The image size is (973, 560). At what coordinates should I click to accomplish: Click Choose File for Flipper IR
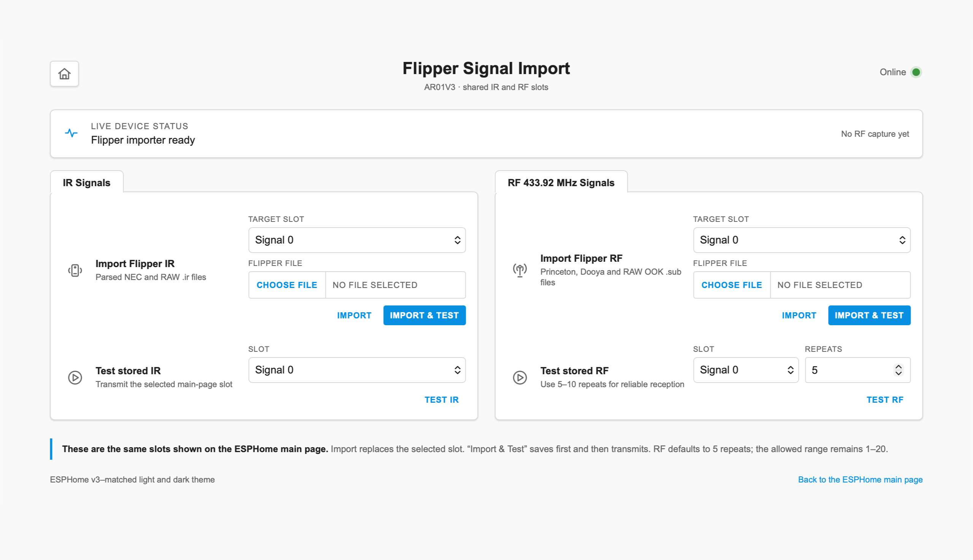(x=287, y=285)
